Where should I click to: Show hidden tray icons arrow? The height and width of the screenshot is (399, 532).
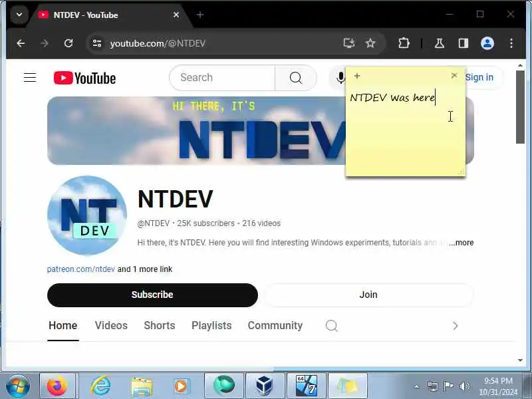tap(417, 386)
